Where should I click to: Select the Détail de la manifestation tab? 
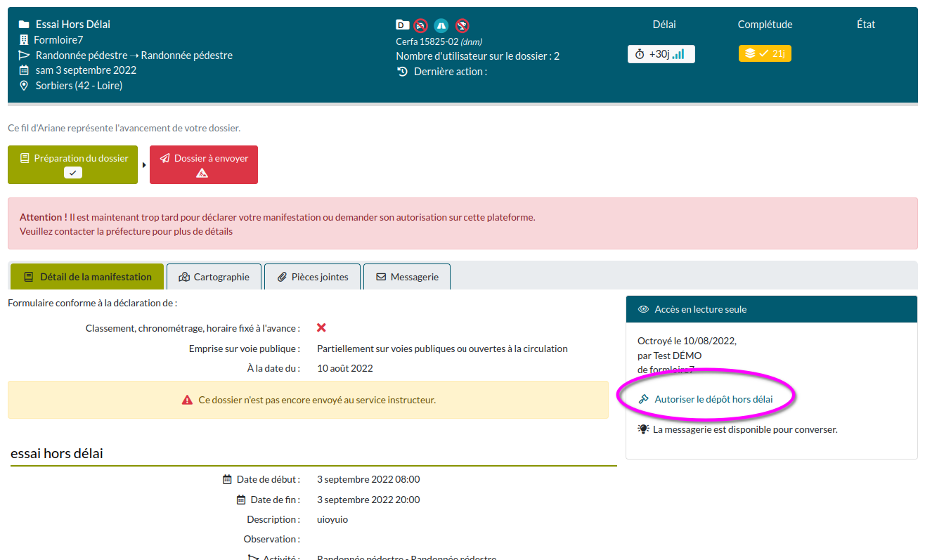click(87, 277)
